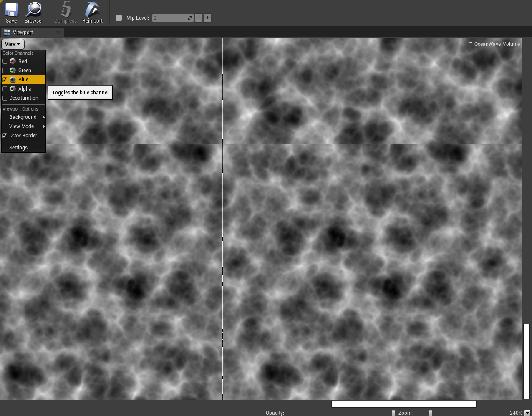Open Settings... from the View menu
The height and width of the screenshot is (416, 532).
20,148
